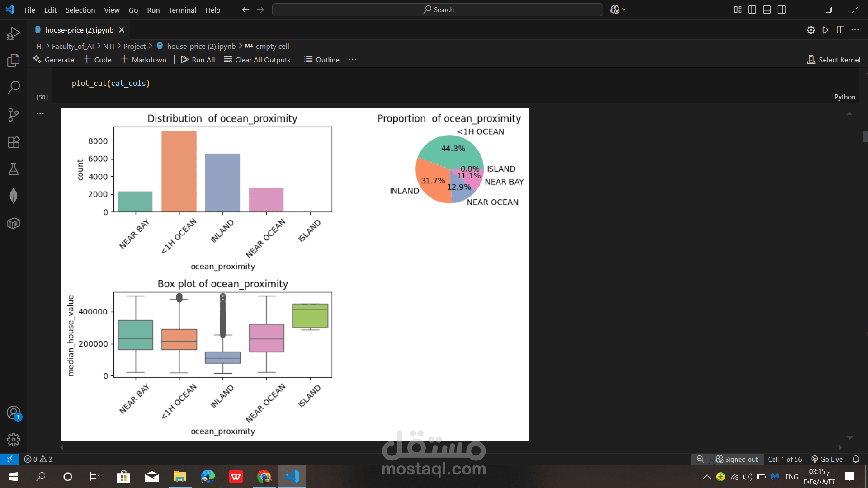Toggle the primary side bar layout button

coord(752,10)
